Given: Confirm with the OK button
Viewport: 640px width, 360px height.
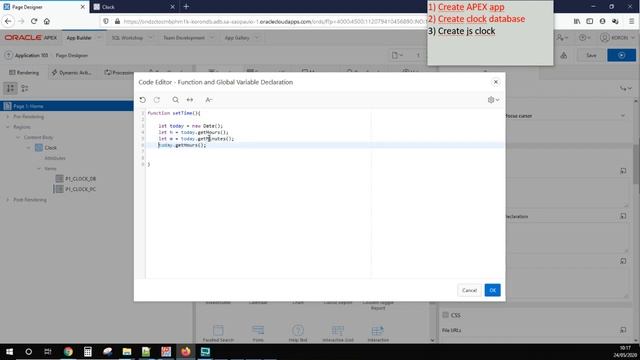Looking at the screenshot, I should [493, 290].
